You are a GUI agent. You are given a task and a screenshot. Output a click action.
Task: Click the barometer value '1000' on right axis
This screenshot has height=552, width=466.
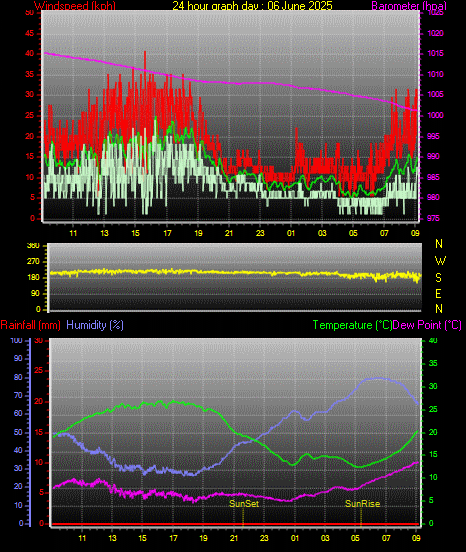click(x=435, y=115)
